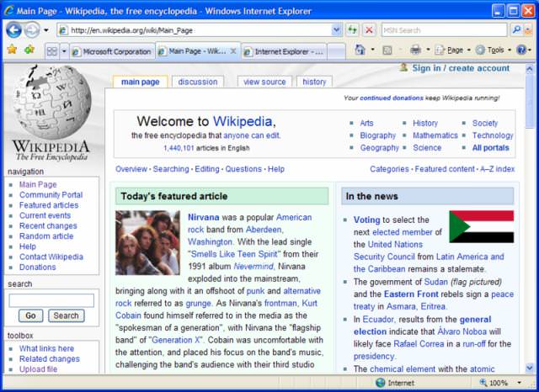Close the Main Page tab with its X

pos(233,51)
